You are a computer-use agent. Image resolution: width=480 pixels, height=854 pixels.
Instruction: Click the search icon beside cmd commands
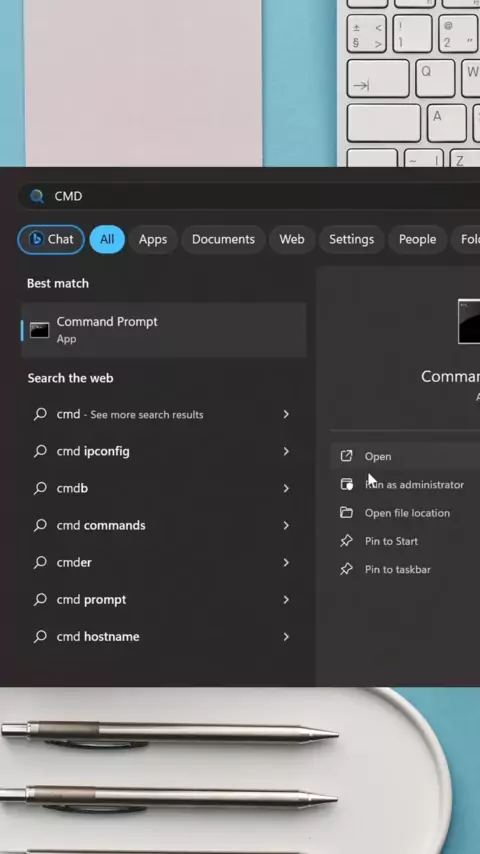(40, 525)
